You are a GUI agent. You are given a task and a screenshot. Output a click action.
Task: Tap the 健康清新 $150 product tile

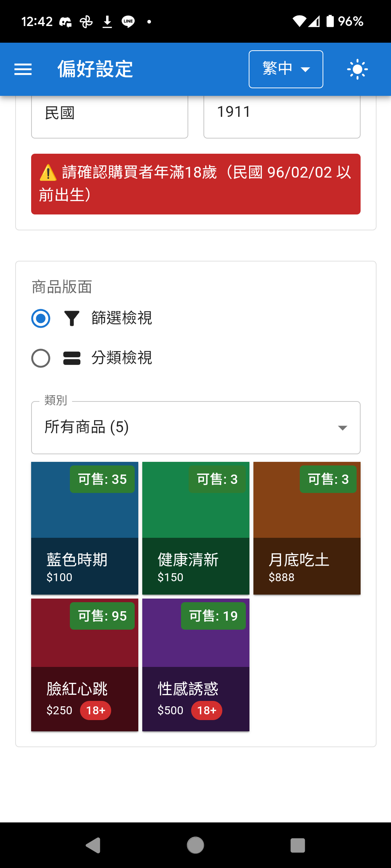(x=196, y=528)
